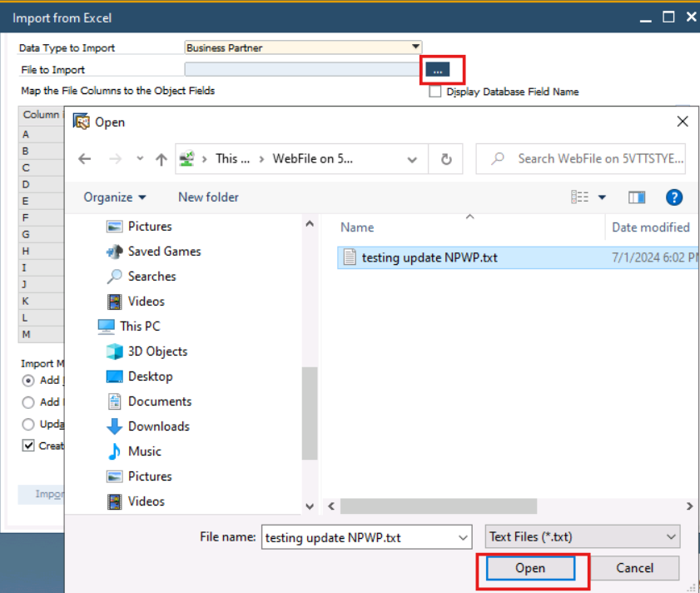Click the network location icon in address bar
This screenshot has height=593, width=700.
click(x=186, y=158)
